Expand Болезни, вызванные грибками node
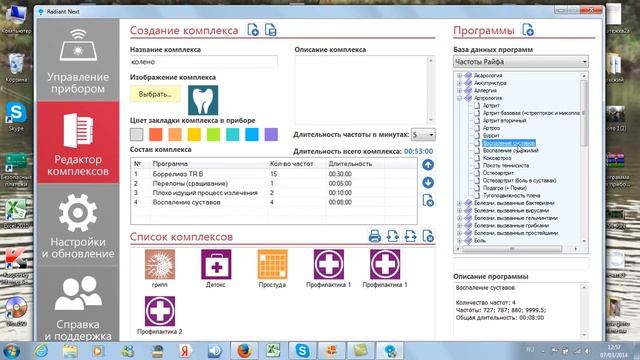This screenshot has height=360, width=640. coord(460,225)
